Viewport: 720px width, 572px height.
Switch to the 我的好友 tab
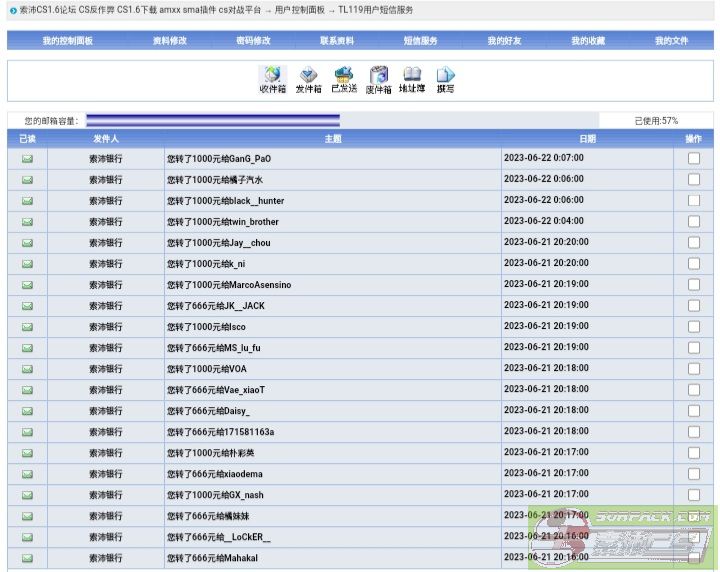504,41
